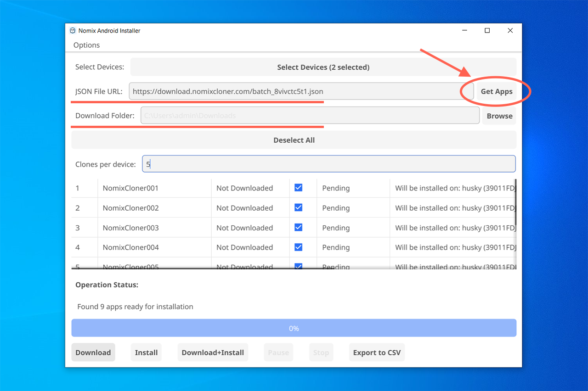Viewport: 588px width, 391px height.
Task: Click the 'JSON File URL:' label
Action: 99,91
